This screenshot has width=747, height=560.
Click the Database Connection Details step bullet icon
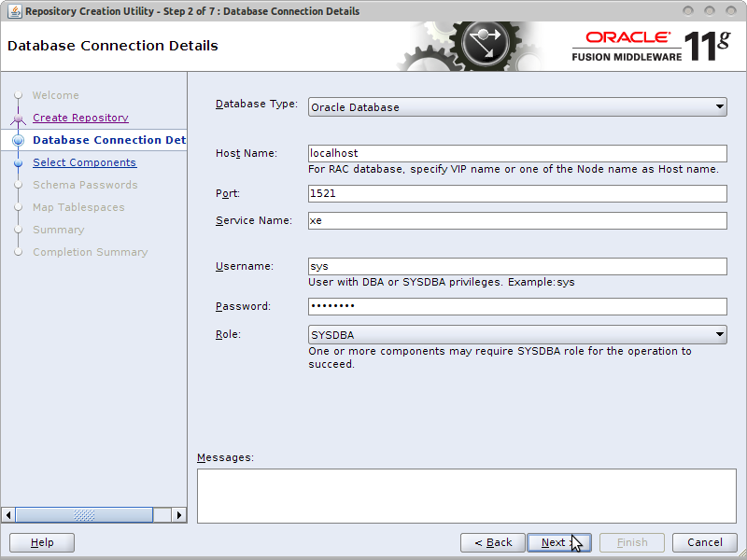click(18, 140)
